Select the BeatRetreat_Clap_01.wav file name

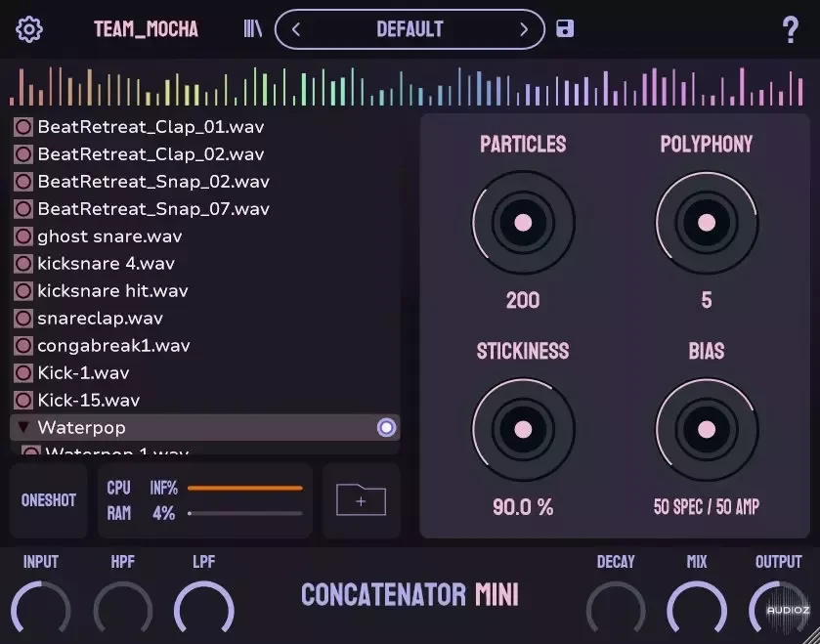pos(151,127)
